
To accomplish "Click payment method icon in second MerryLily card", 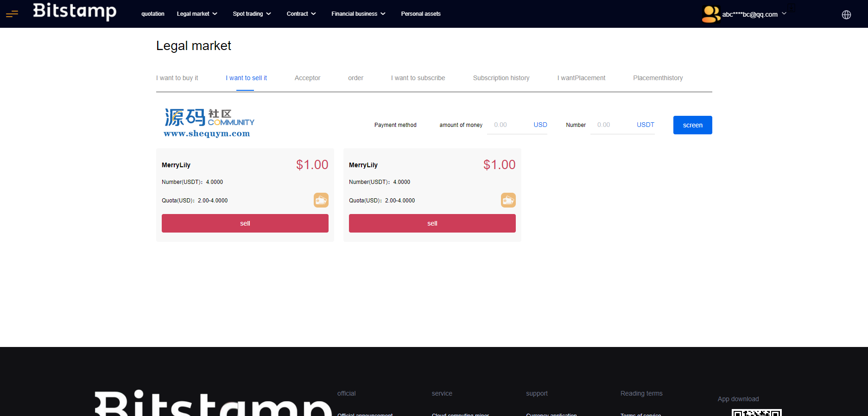I will pyautogui.click(x=508, y=200).
